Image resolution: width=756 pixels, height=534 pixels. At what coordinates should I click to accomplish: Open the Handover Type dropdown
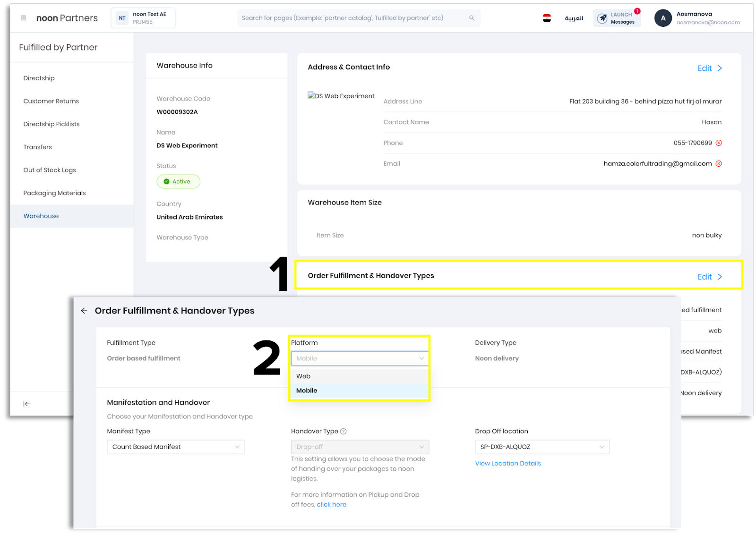(360, 447)
